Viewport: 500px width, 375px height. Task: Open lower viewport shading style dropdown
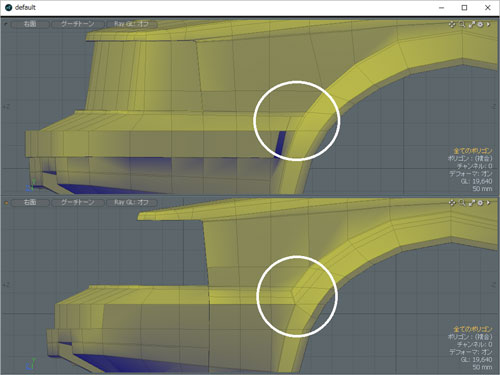pos(77,203)
